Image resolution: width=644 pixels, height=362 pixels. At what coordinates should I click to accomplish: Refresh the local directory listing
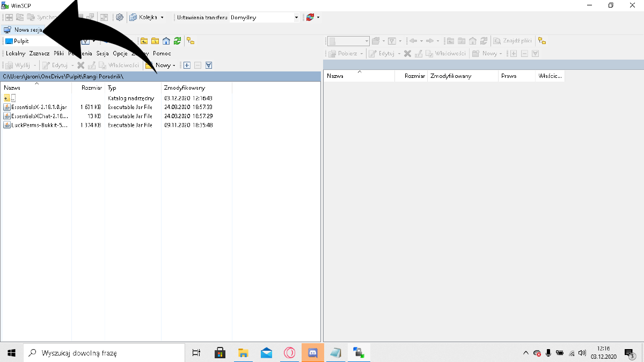177,41
